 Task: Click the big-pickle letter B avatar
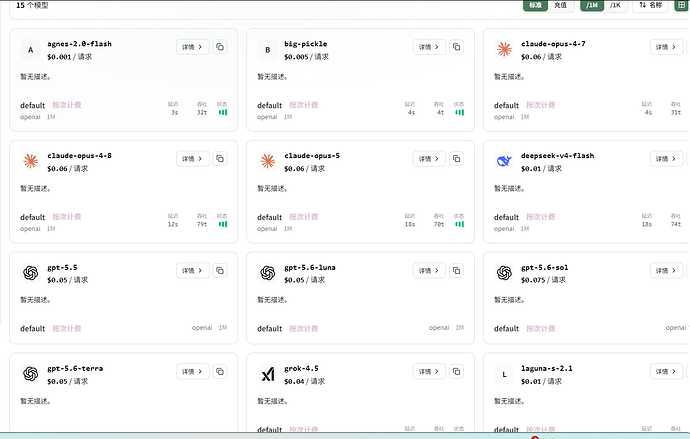click(268, 50)
